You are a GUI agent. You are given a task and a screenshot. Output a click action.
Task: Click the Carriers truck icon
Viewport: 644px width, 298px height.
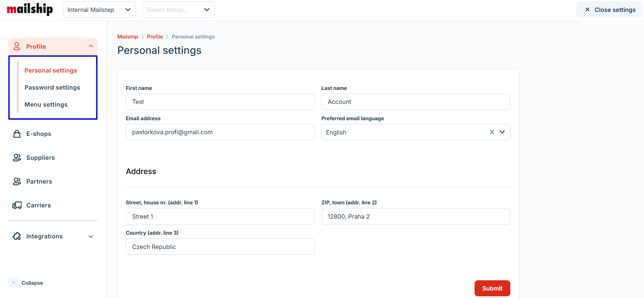(x=17, y=205)
